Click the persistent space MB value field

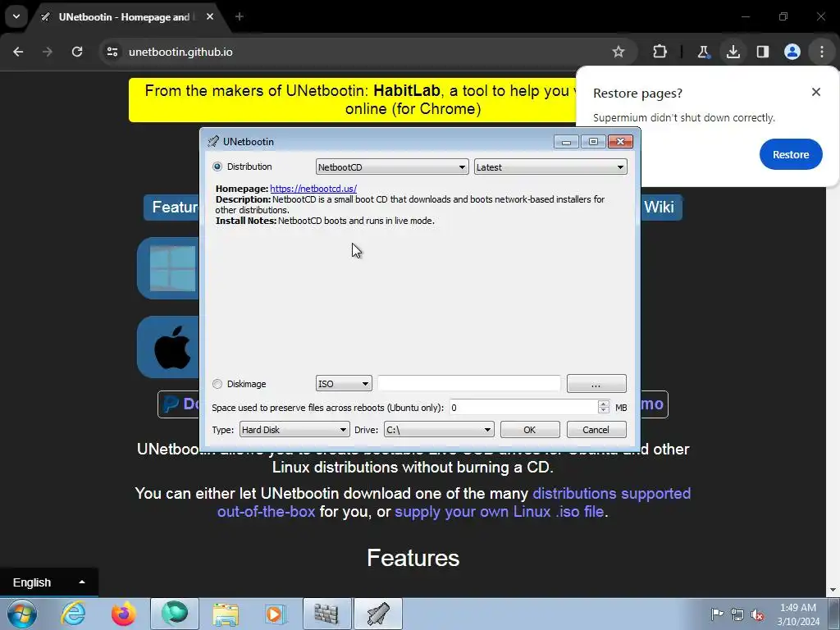click(523, 408)
